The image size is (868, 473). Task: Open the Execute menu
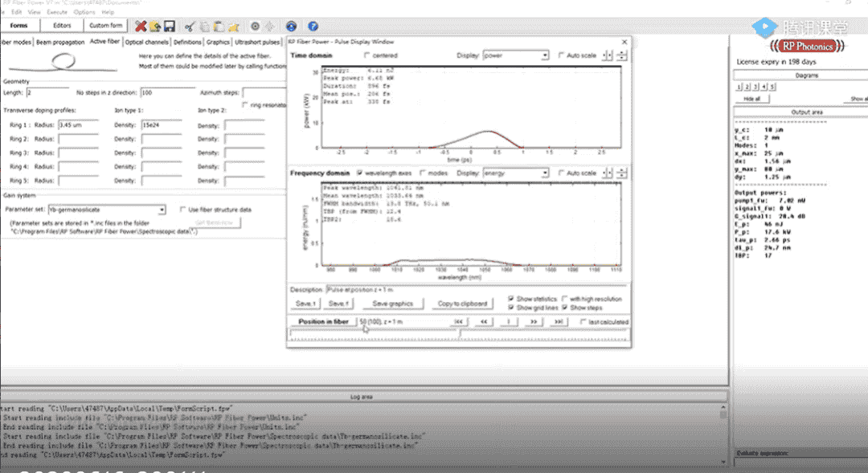click(57, 11)
